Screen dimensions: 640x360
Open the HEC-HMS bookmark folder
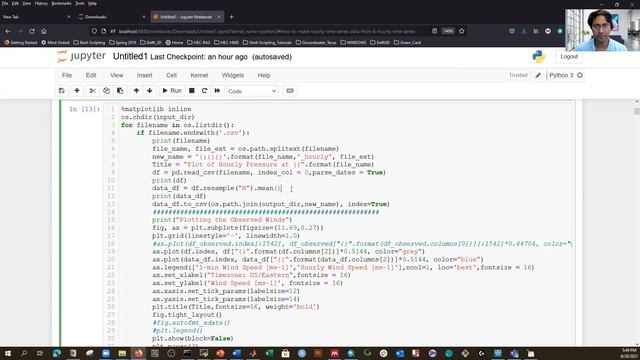(227, 42)
